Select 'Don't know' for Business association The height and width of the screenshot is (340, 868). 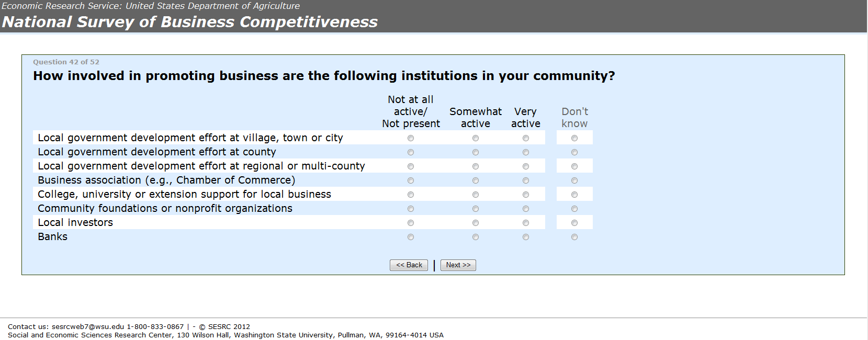pyautogui.click(x=574, y=180)
